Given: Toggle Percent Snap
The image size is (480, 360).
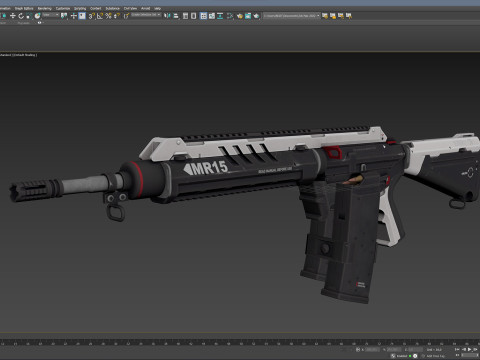Looking at the screenshot, I should point(109,16).
